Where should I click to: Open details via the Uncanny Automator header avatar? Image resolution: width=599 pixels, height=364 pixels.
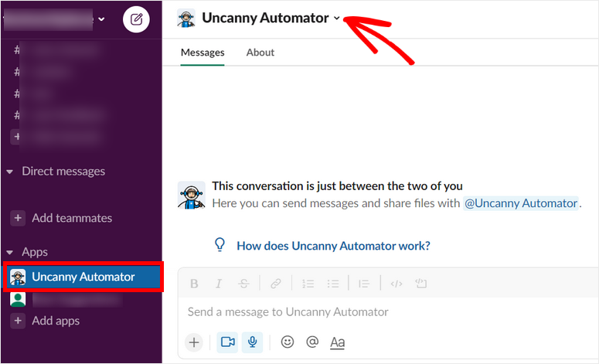coord(186,18)
